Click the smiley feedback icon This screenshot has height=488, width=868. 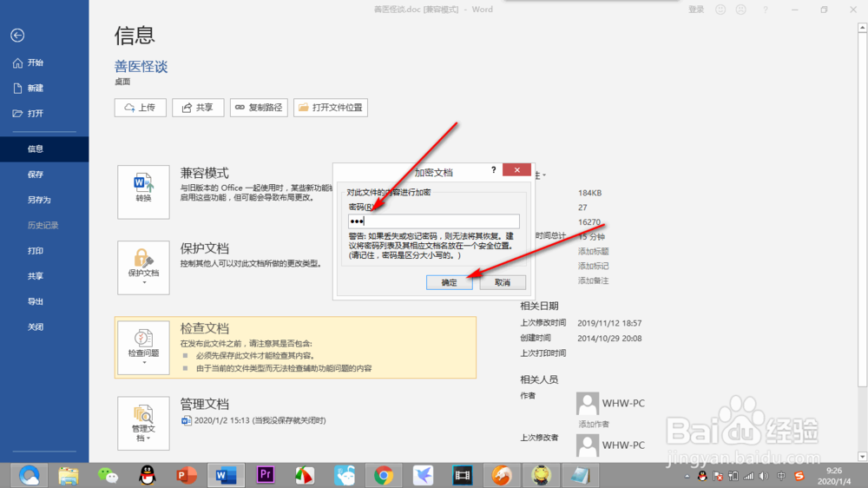[720, 10]
